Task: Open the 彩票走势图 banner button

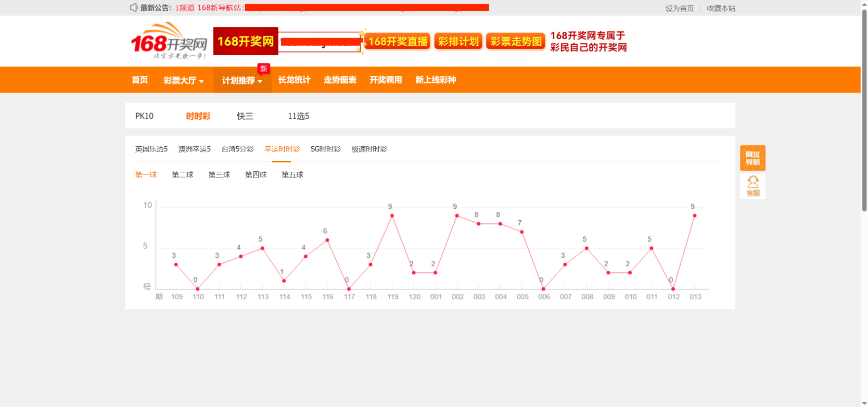Action: tap(516, 41)
